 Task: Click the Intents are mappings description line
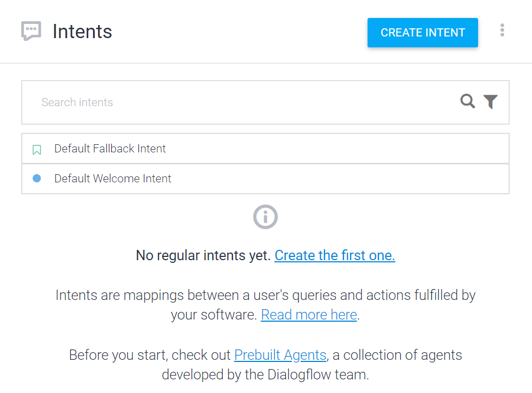(x=265, y=295)
